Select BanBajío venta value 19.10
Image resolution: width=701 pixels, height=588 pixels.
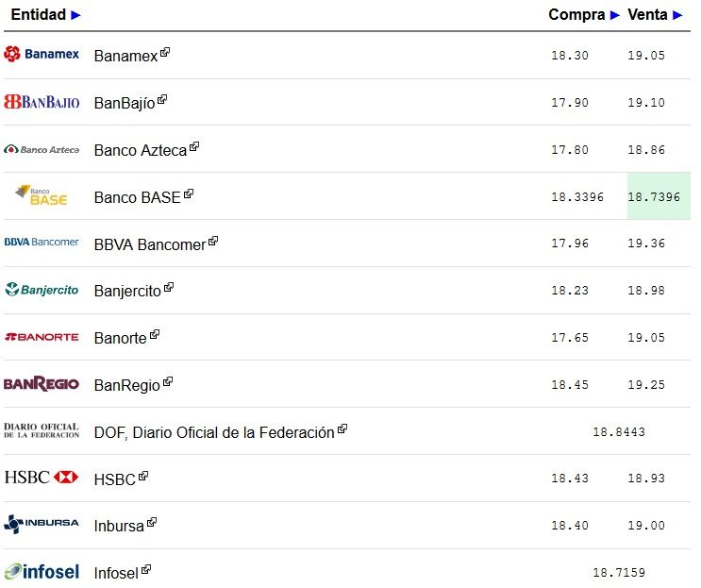coord(646,102)
